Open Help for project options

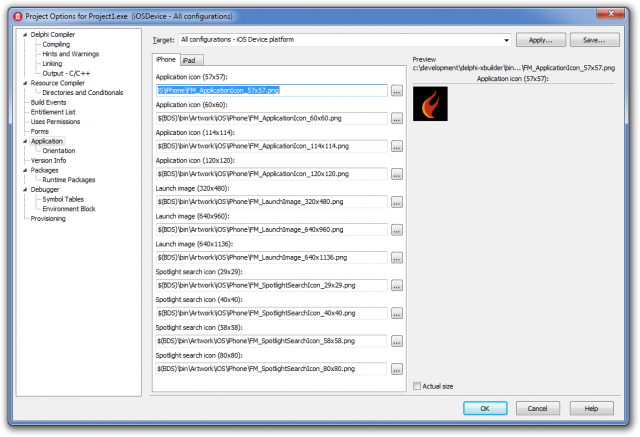click(591, 408)
